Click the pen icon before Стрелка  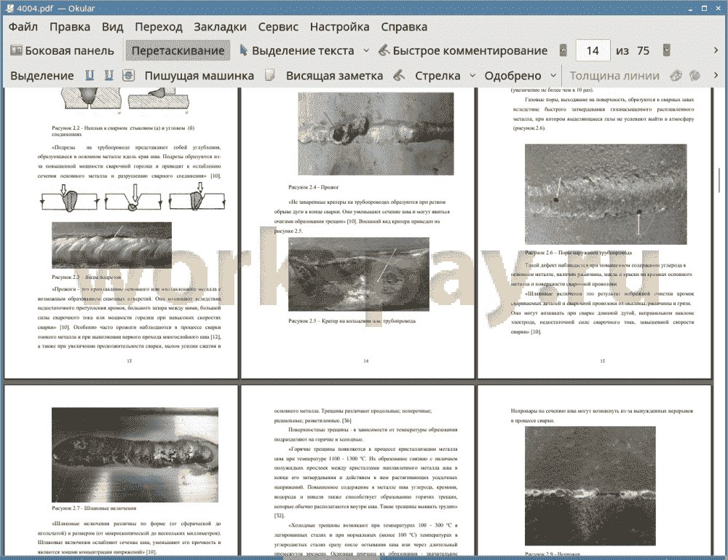[399, 75]
